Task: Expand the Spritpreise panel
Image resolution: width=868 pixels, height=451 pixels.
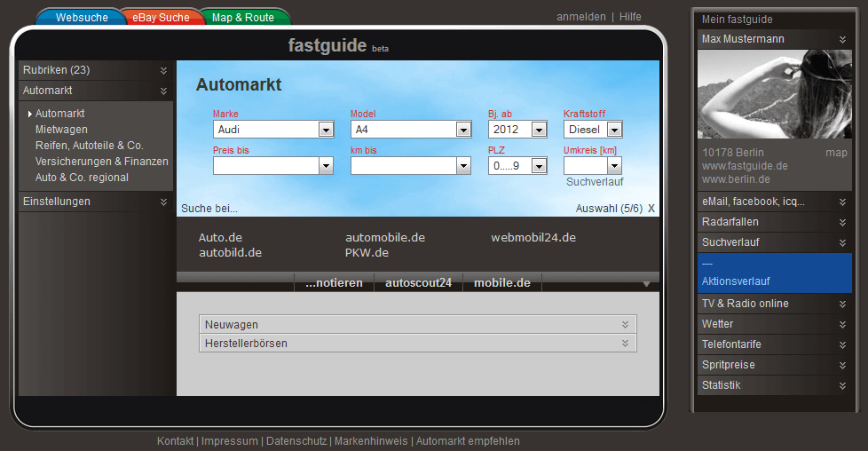Action: (x=775, y=365)
